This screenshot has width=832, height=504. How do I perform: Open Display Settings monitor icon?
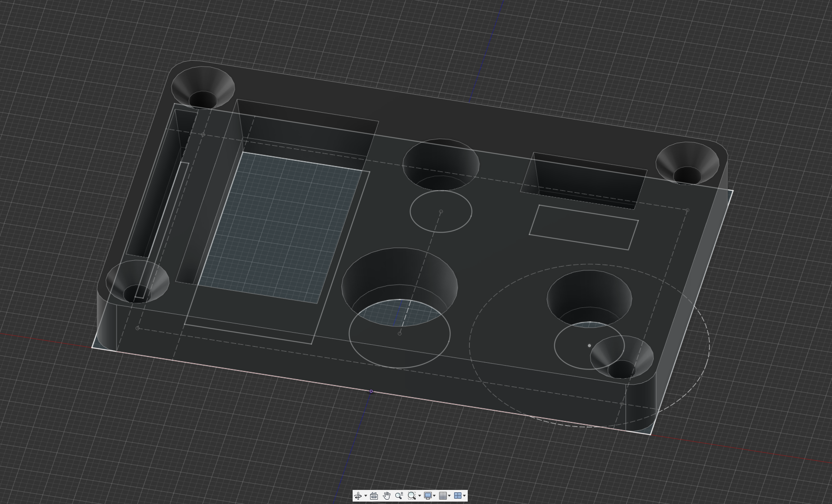coord(428,496)
